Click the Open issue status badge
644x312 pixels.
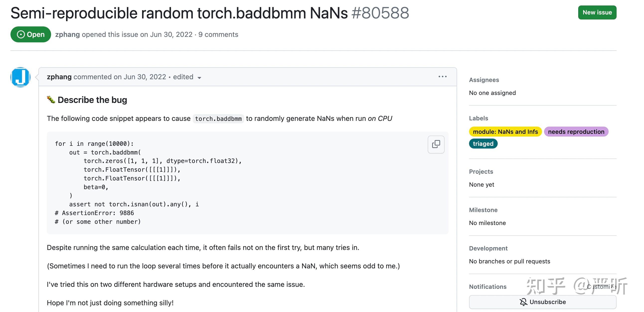pos(31,34)
